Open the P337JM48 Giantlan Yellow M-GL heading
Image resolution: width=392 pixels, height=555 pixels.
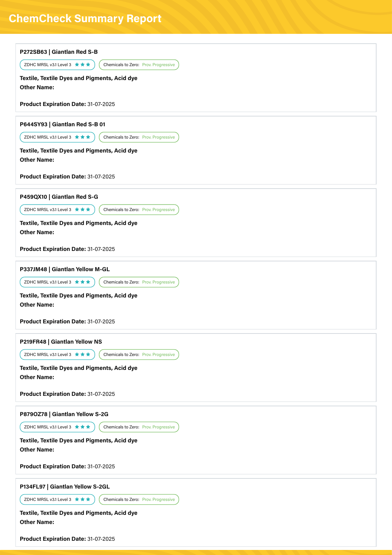tap(65, 269)
